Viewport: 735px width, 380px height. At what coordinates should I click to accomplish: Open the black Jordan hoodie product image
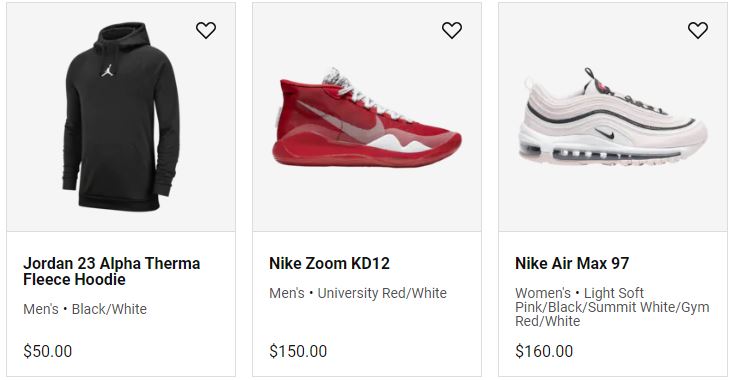pos(121,117)
